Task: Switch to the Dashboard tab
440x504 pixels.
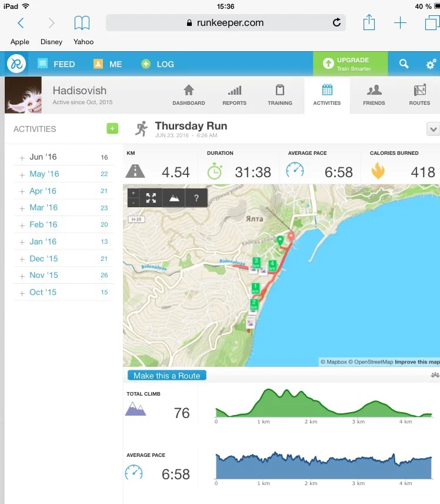Action: tap(188, 95)
